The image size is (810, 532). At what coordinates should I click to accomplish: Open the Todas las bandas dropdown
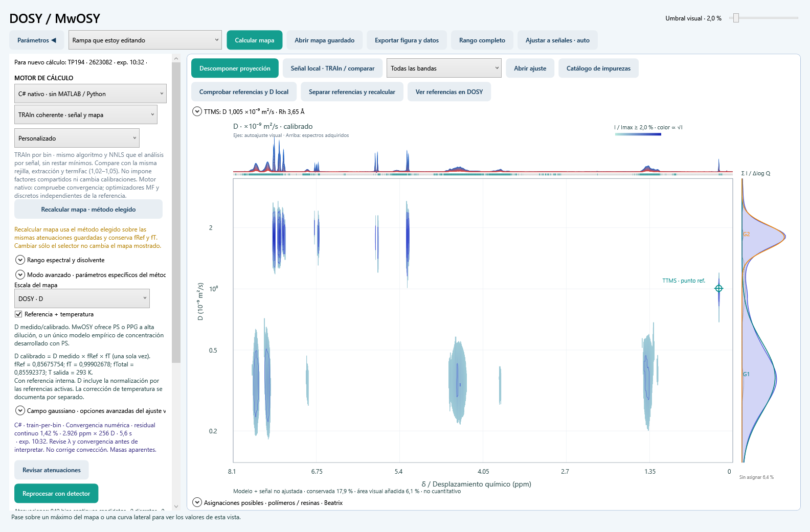click(x=444, y=68)
